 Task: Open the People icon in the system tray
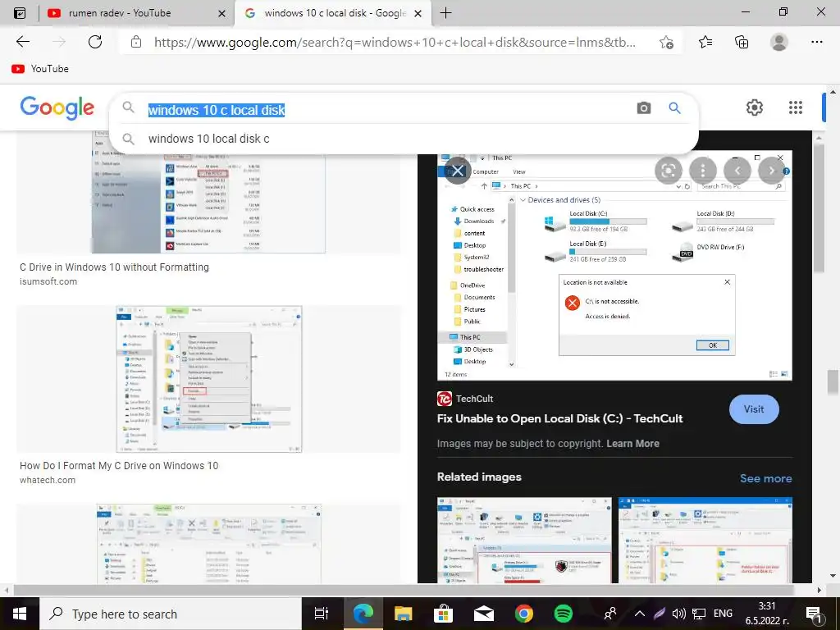click(609, 614)
